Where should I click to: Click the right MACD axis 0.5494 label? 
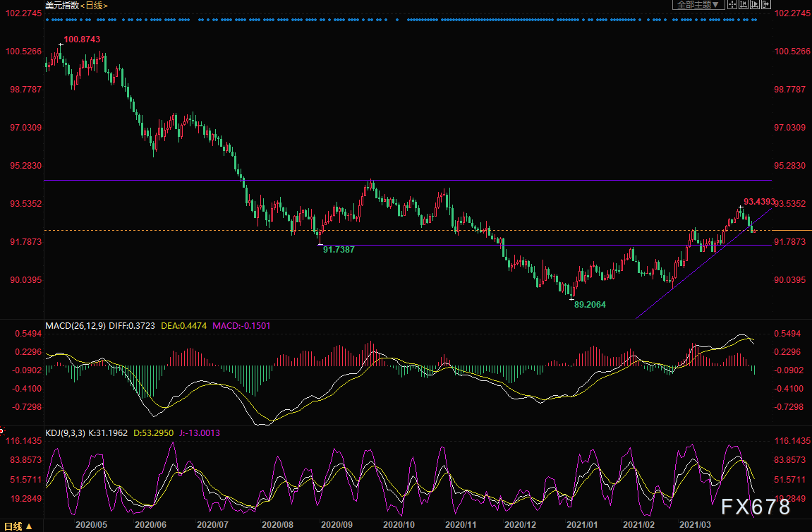click(x=787, y=334)
